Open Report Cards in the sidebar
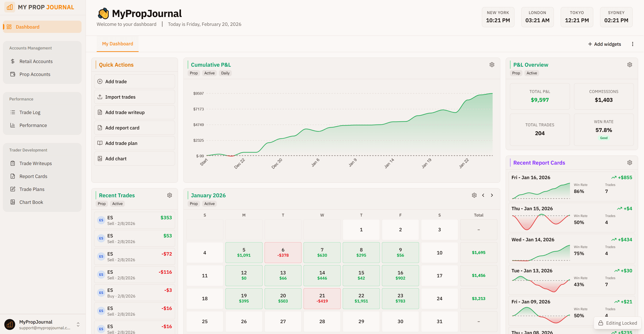 click(x=42, y=176)
